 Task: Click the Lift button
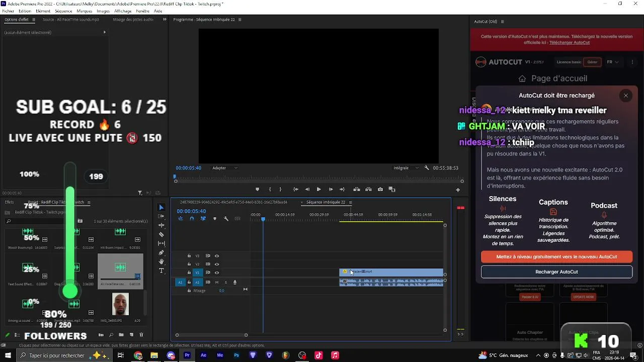(x=357, y=190)
